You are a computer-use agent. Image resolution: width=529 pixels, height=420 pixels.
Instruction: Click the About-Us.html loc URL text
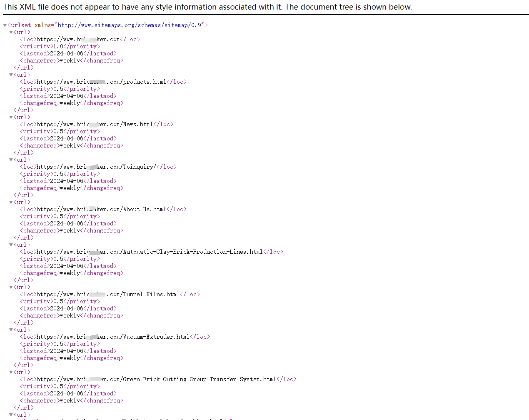coord(101,210)
